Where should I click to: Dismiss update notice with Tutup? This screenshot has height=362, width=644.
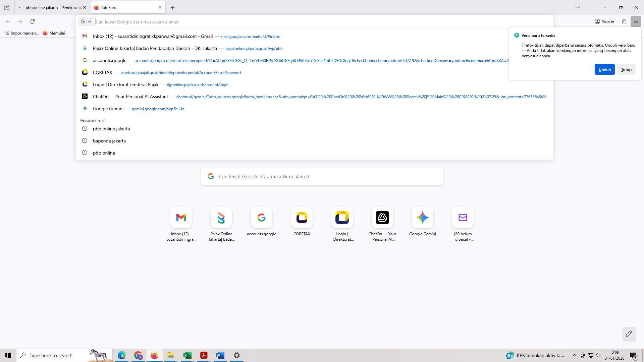pyautogui.click(x=626, y=69)
